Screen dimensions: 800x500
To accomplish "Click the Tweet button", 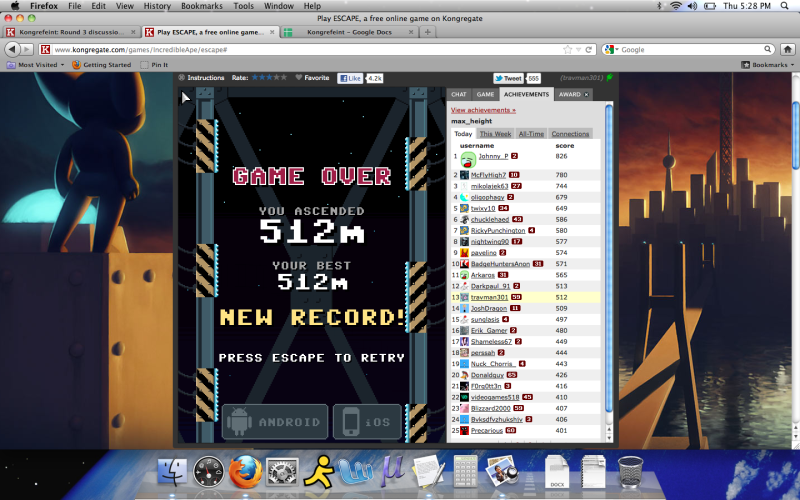I will (509, 78).
